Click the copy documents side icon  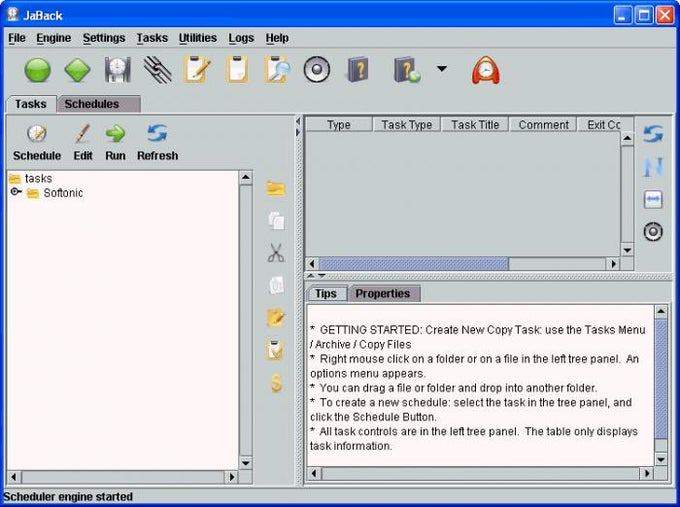coord(276,221)
